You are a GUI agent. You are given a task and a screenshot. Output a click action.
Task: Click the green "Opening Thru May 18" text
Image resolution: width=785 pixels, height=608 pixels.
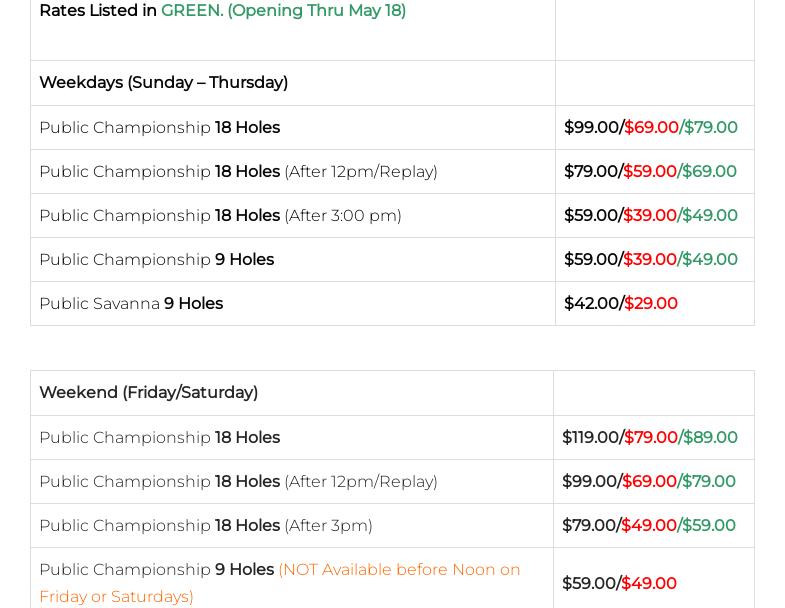pos(316,11)
